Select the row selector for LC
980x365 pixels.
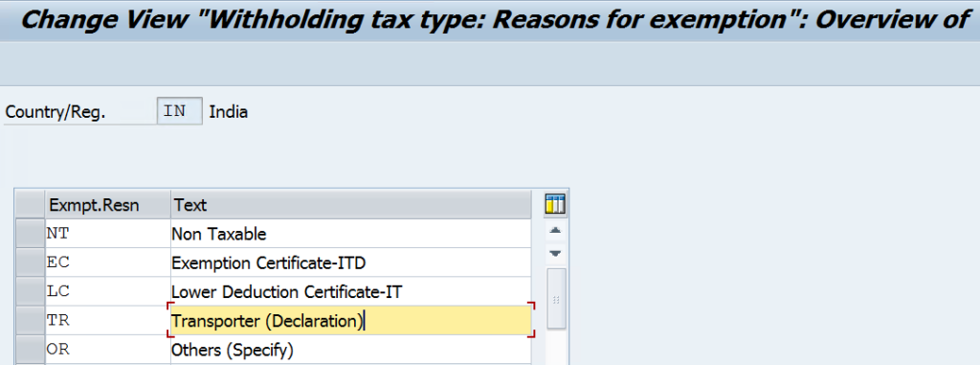[30, 292]
